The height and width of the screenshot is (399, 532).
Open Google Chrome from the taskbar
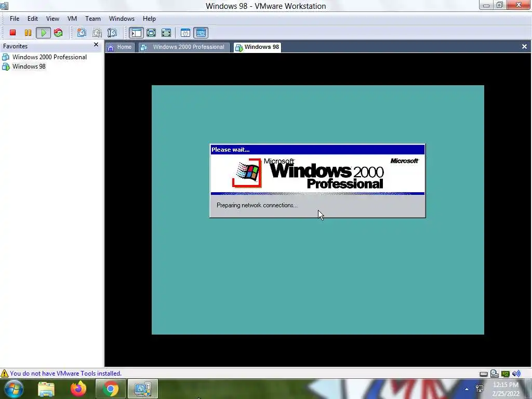[x=110, y=389]
